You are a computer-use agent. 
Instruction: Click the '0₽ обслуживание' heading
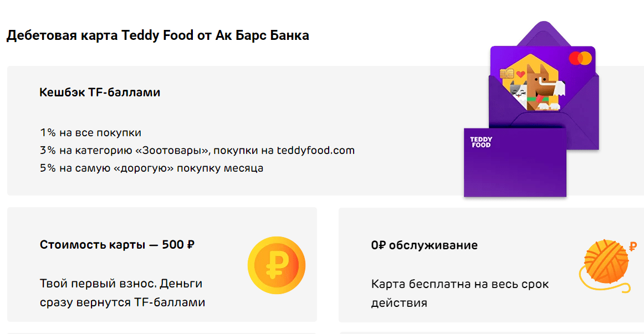(x=425, y=245)
